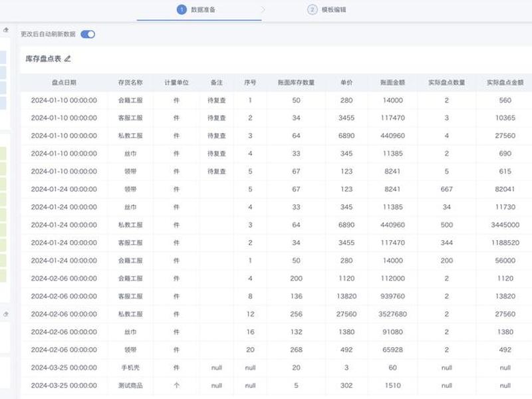Select the 计量单位 column header
This screenshot has height=399, width=532.
(176, 82)
